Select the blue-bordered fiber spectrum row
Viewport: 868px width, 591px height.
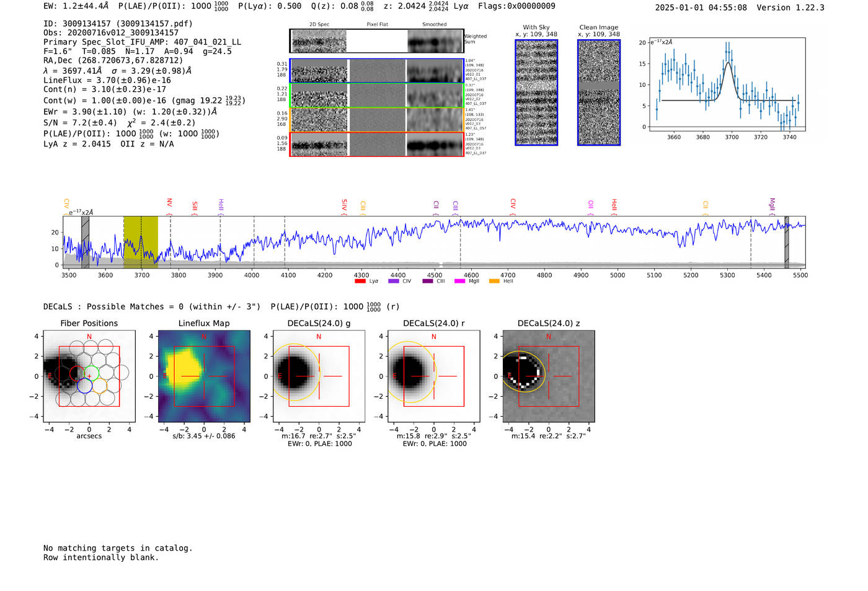click(x=376, y=71)
